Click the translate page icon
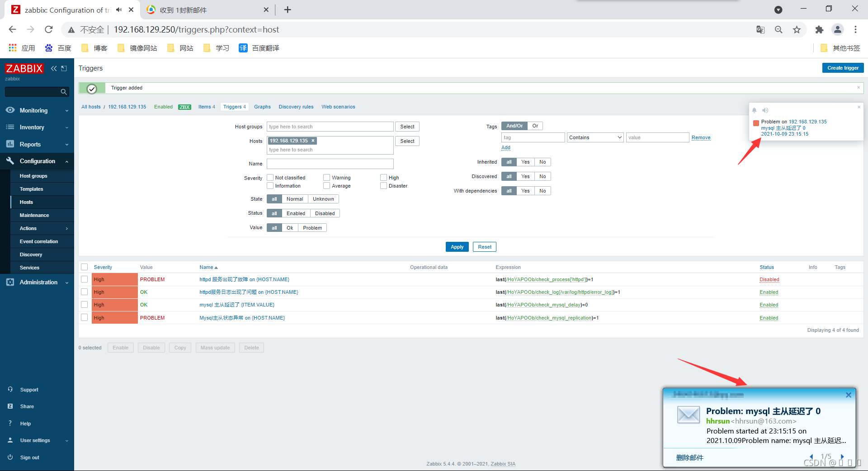 [x=760, y=30]
